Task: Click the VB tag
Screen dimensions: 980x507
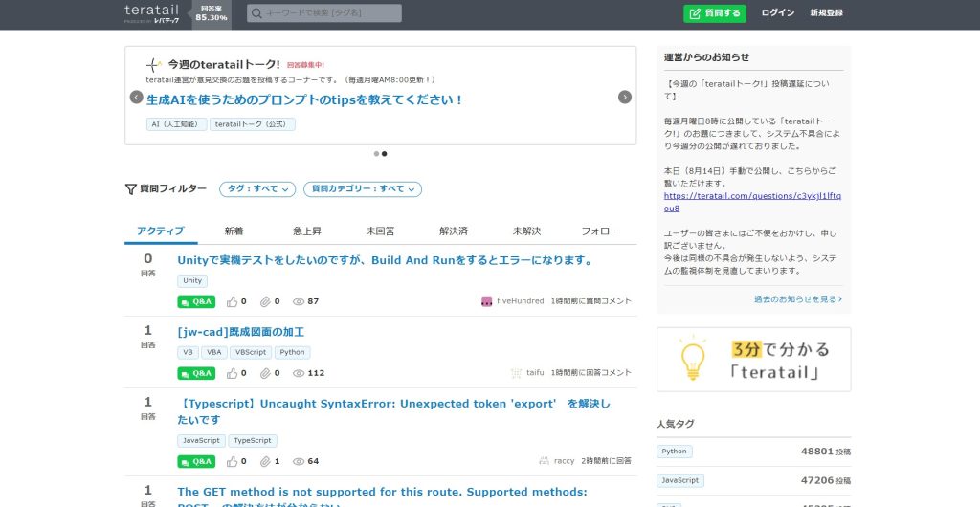Action: tap(188, 352)
